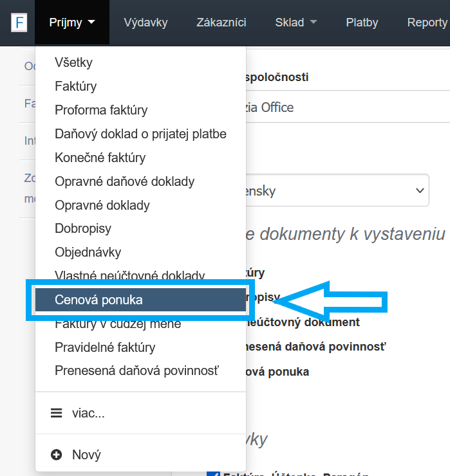Screen dimensions: 450x476
Task: Open the Platby navigation link
Action: click(x=362, y=23)
